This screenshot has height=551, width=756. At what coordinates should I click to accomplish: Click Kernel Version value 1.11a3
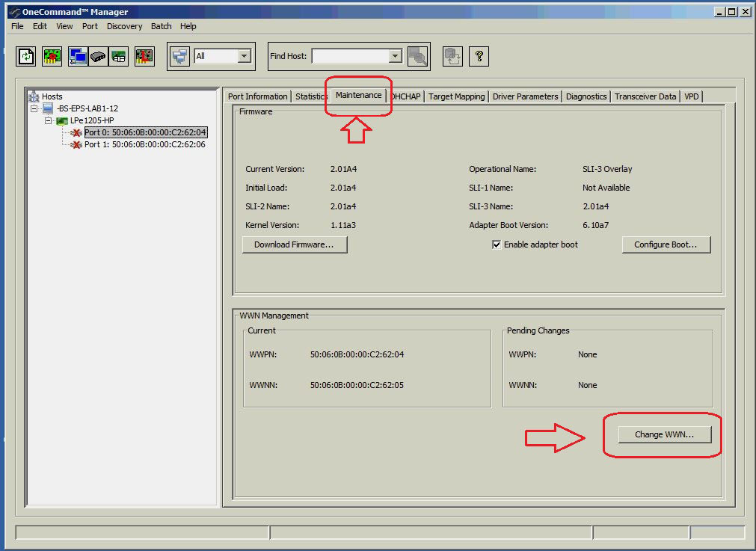[x=342, y=225]
